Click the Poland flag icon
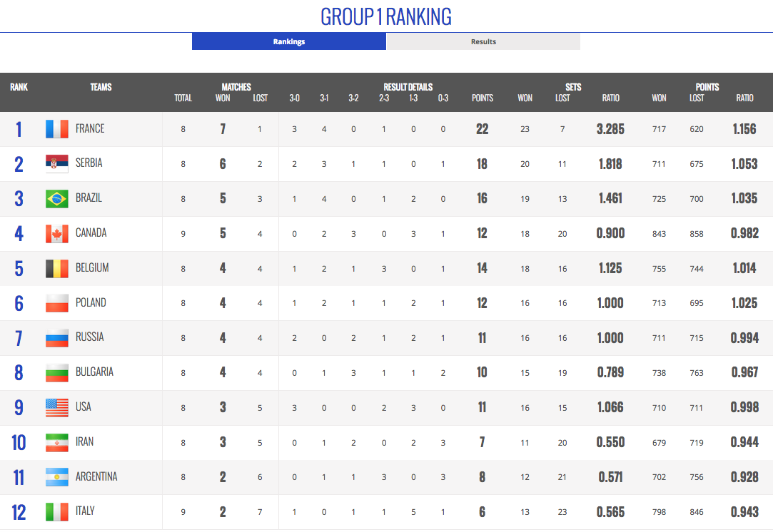The width and height of the screenshot is (773, 532). pos(56,303)
